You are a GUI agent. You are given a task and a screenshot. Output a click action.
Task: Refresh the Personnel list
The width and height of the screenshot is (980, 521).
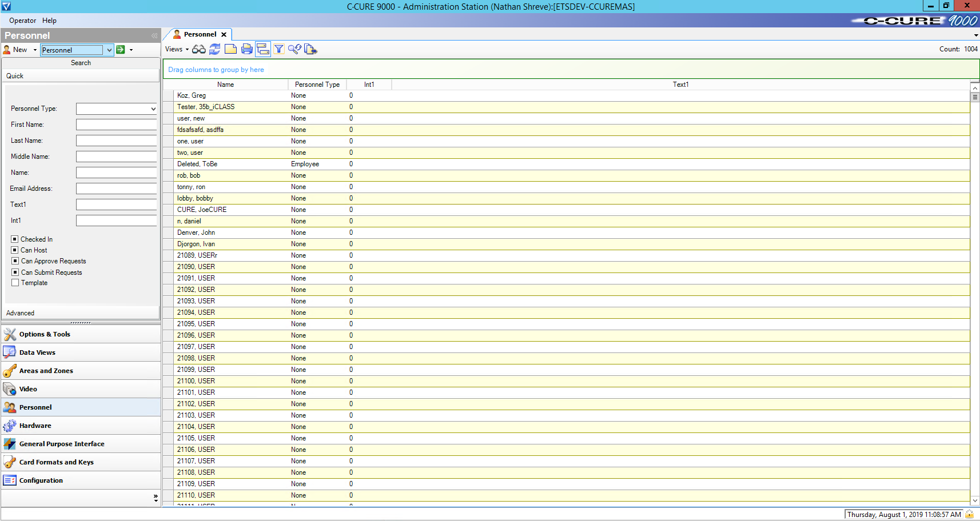pos(214,49)
